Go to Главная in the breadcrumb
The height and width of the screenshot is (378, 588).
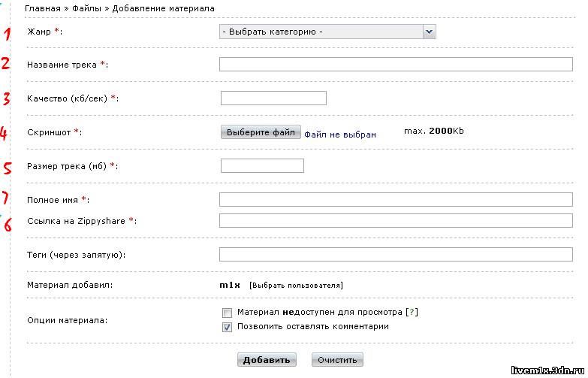pos(42,8)
